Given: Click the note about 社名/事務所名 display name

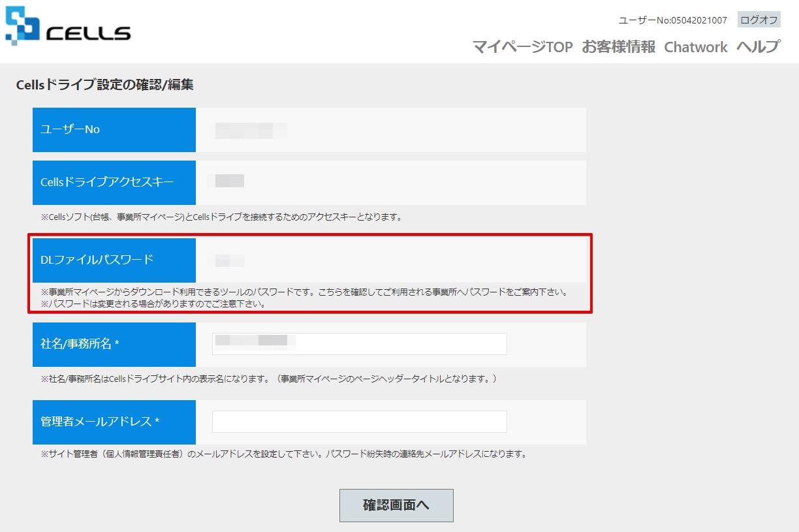Looking at the screenshot, I should [268, 378].
